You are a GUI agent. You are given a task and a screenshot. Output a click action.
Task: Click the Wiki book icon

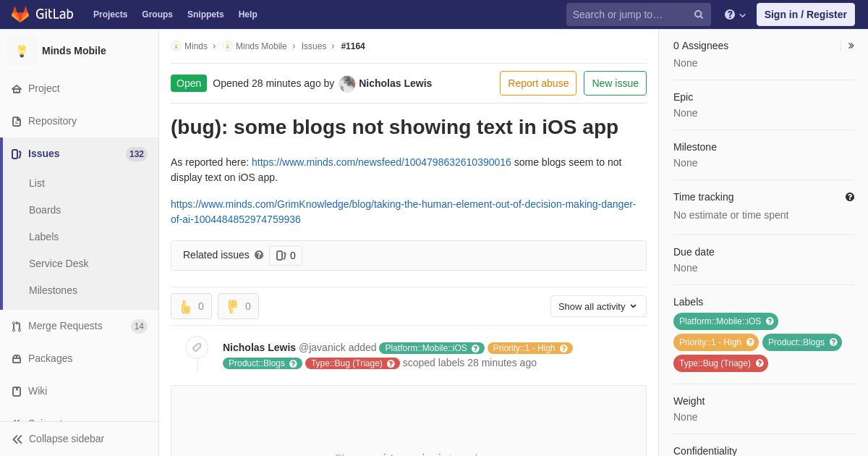(x=17, y=392)
